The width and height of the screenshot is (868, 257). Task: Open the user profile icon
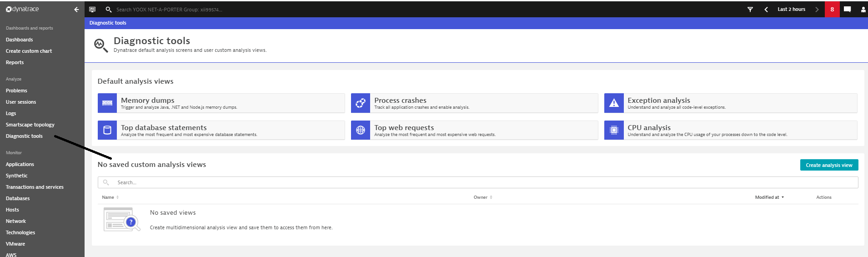(863, 10)
